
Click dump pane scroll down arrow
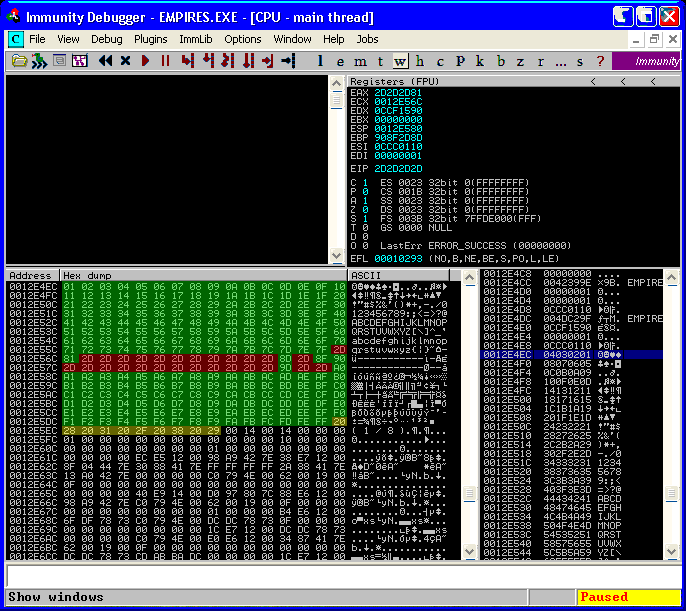[x=469, y=552]
